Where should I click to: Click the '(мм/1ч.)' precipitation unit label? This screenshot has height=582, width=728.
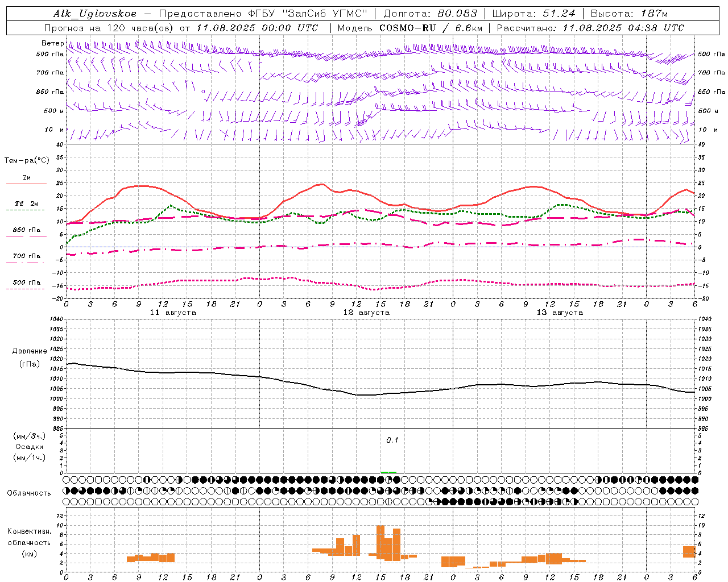(30, 458)
